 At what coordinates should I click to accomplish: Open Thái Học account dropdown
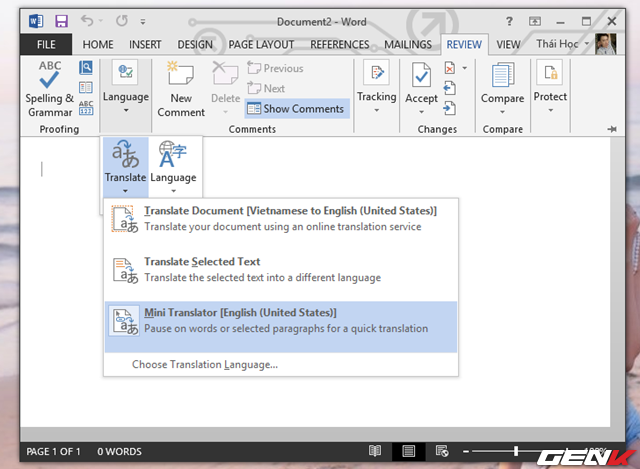[562, 44]
